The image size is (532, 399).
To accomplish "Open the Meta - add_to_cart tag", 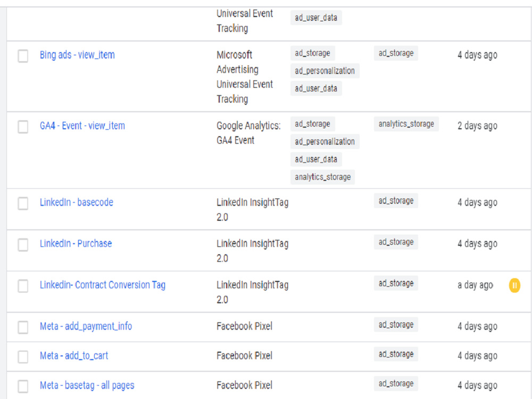I will click(x=74, y=355).
